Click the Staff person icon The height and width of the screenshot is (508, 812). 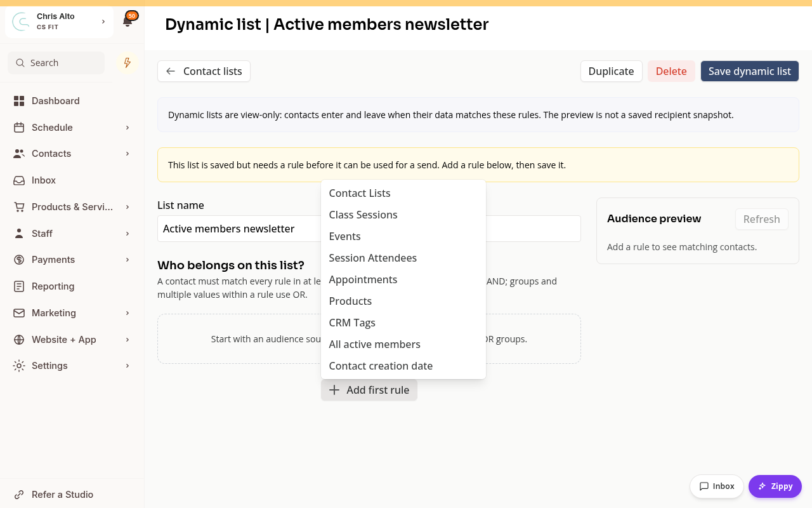[x=19, y=234]
